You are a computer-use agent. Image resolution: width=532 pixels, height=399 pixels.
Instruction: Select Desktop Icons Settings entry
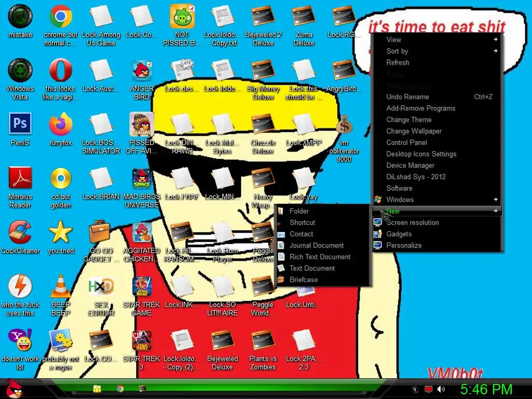[437, 154]
